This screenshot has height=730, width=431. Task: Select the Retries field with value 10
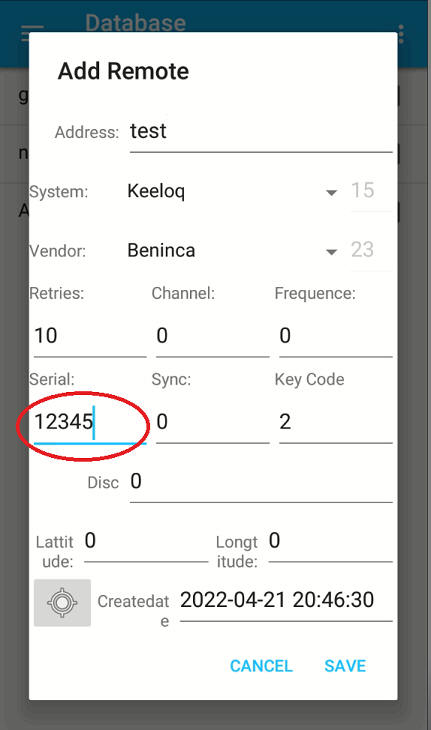tap(90, 337)
